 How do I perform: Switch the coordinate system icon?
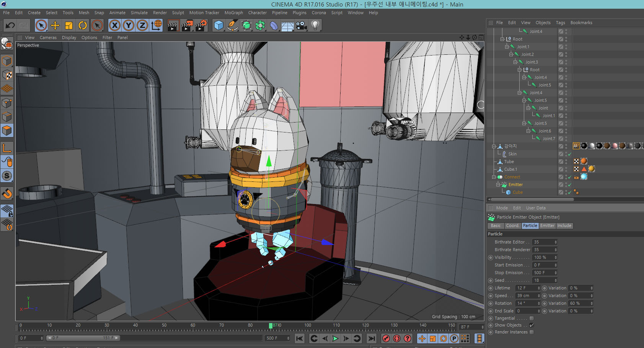tap(157, 25)
